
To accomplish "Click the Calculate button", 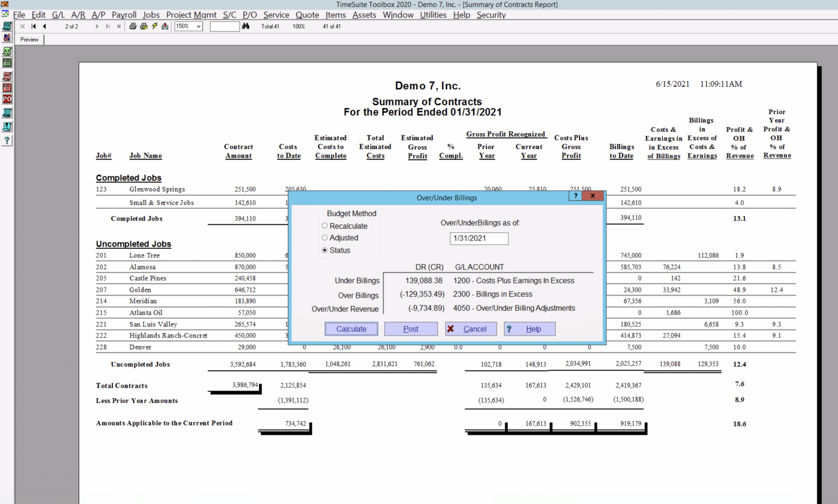I will 351,329.
